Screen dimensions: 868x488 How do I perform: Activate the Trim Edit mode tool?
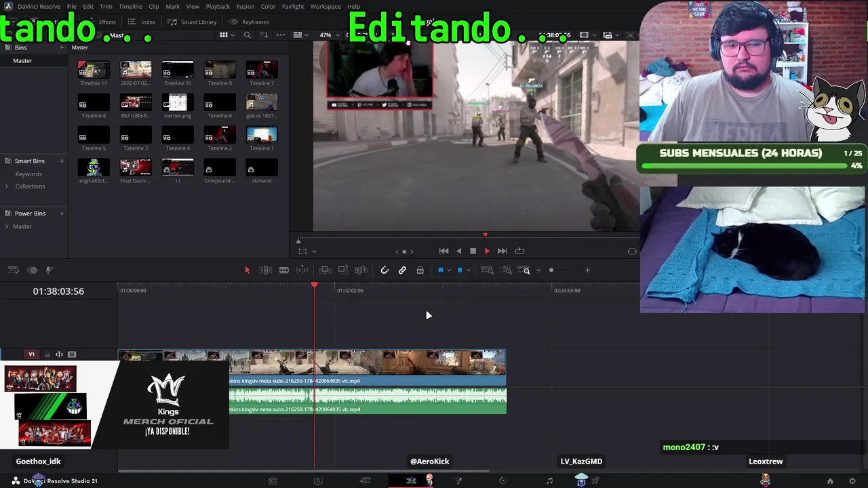[266, 270]
